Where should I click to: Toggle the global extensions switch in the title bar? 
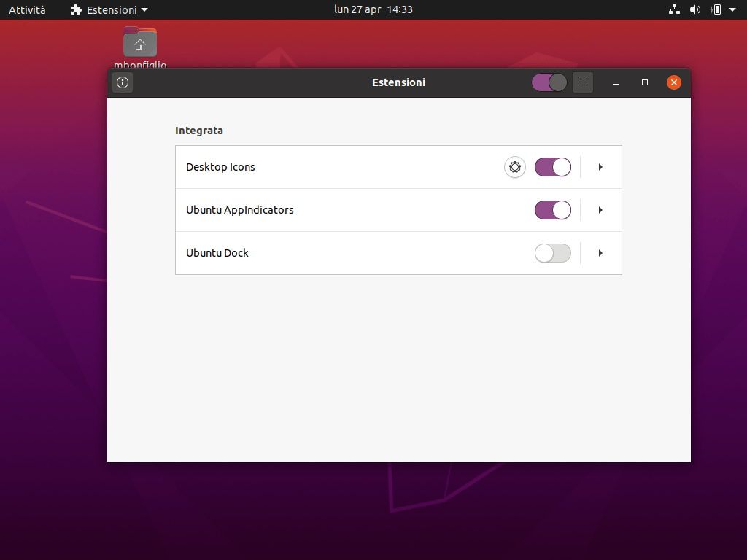pyautogui.click(x=549, y=82)
